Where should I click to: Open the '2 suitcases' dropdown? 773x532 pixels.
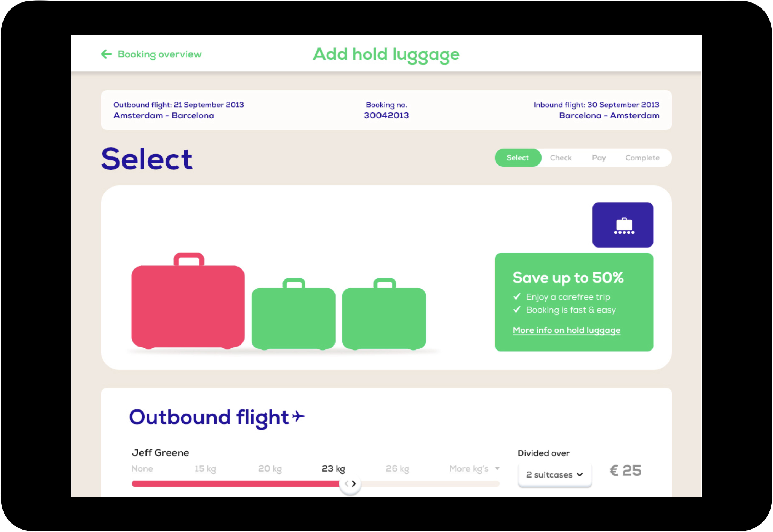(555, 475)
